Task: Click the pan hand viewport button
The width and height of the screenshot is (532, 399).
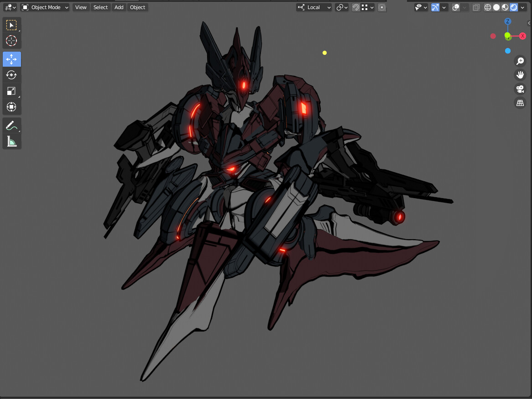Action: point(520,75)
